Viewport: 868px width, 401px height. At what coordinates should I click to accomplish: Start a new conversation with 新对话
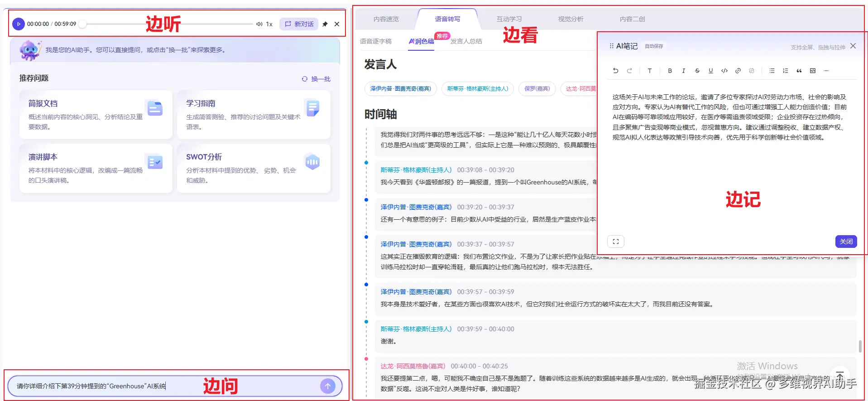(299, 24)
